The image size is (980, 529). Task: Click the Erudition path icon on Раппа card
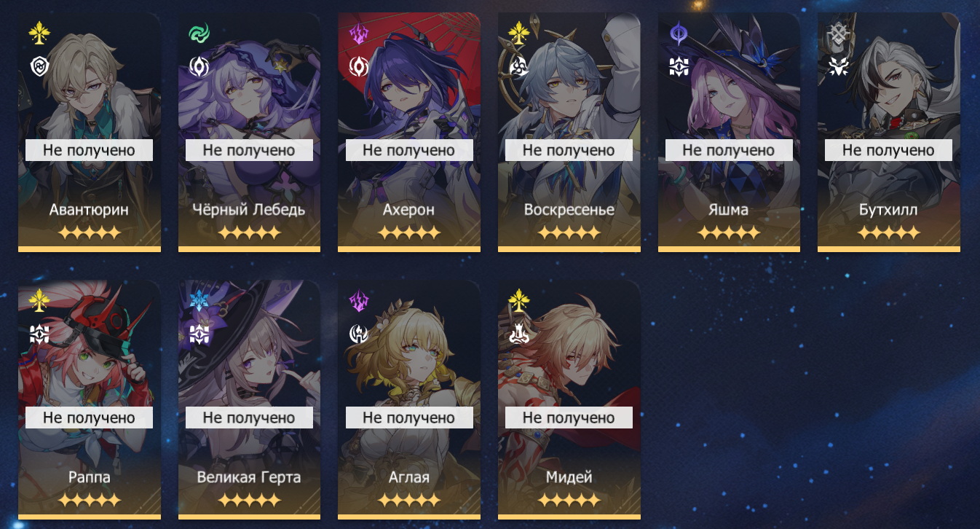coord(39,334)
